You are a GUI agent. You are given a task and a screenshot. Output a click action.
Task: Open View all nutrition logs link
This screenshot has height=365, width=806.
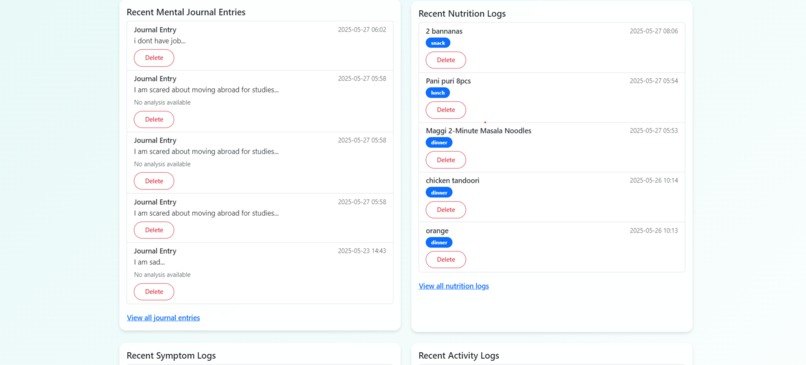(x=453, y=286)
